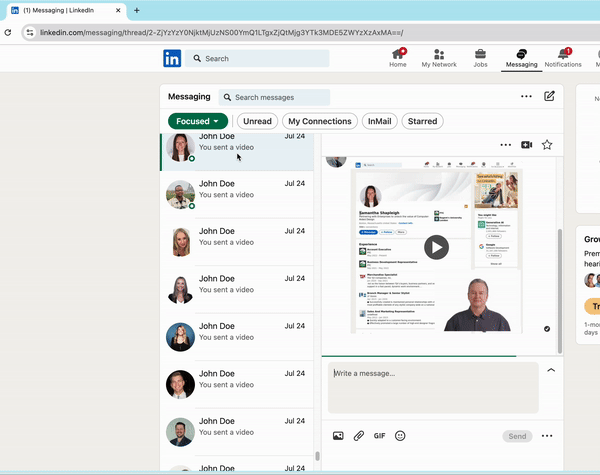The height and width of the screenshot is (475, 600).
Task: Select the Messaging nav item
Action: pos(522,58)
